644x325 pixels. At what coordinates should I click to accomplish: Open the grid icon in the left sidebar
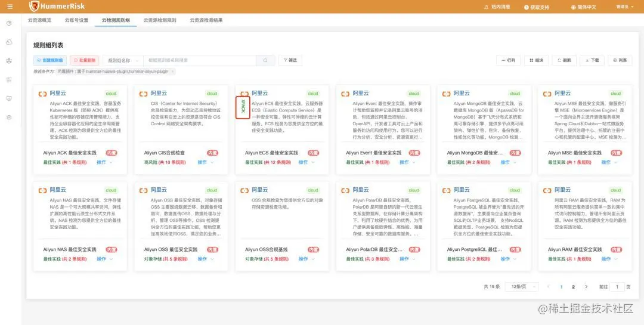click(10, 80)
